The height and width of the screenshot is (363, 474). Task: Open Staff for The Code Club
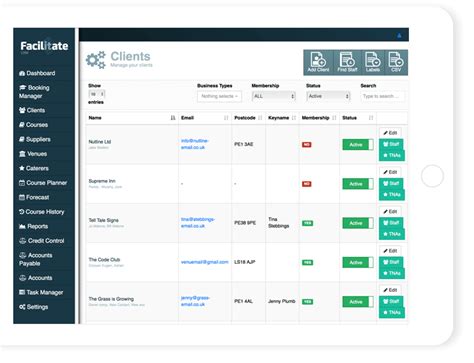point(391,262)
